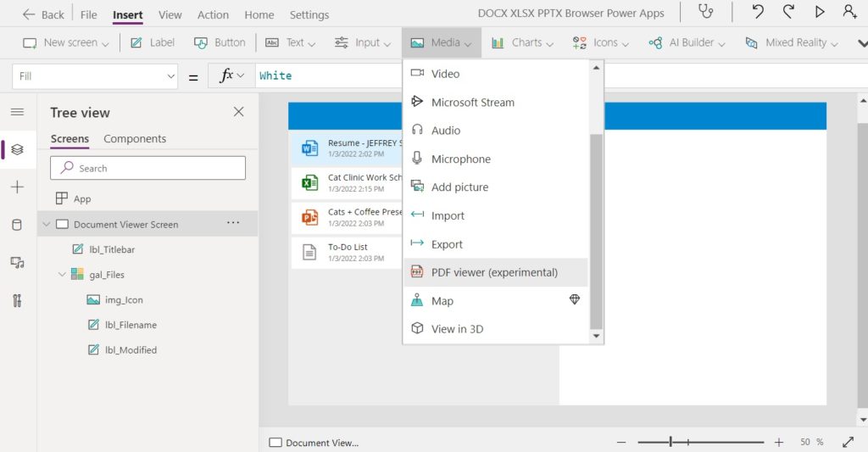Choose Import from the Media menu

[495, 216]
